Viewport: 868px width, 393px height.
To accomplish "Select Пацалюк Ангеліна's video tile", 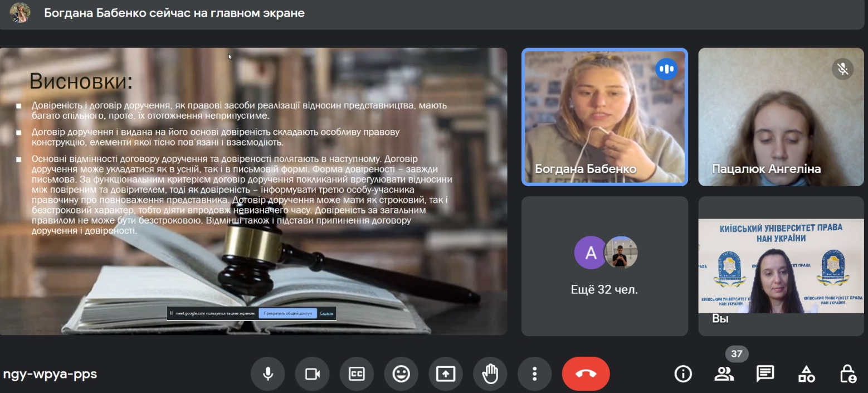I will coord(781,117).
